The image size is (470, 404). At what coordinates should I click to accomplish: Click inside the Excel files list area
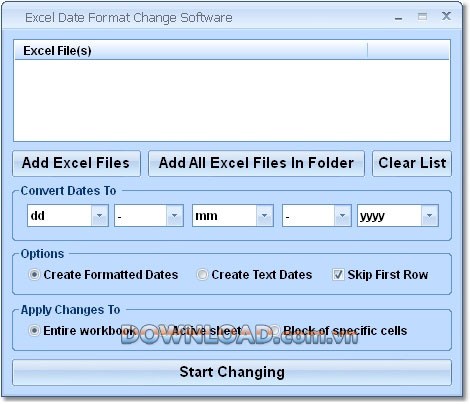(x=232, y=100)
